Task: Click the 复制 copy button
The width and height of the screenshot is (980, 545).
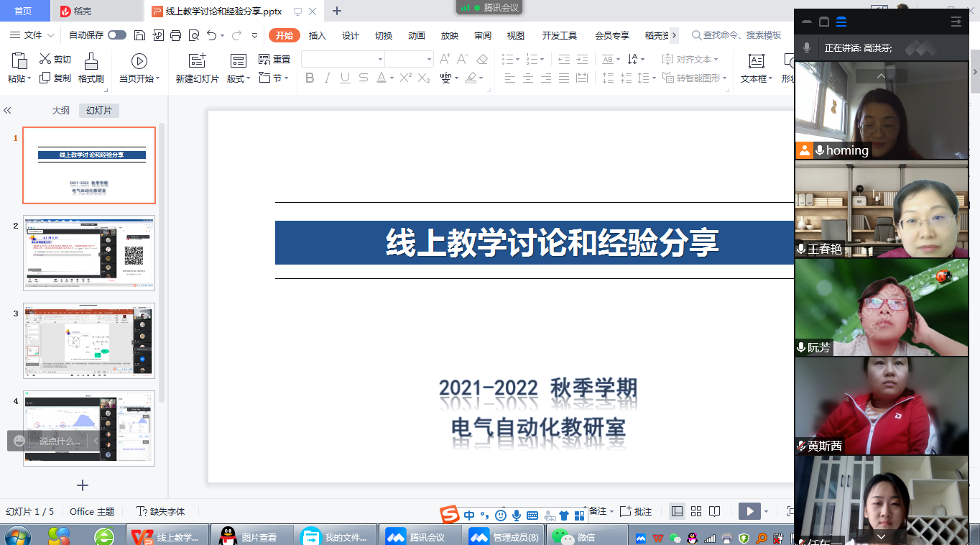Action: click(x=55, y=78)
